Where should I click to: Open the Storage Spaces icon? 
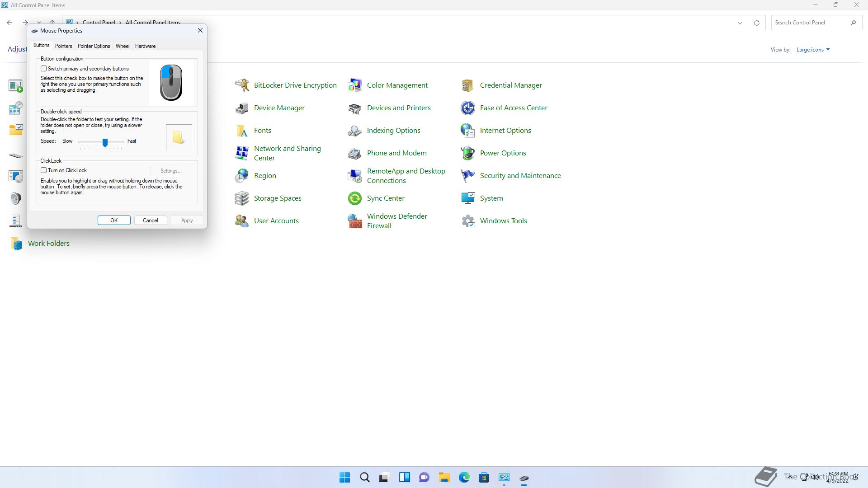[242, 198]
